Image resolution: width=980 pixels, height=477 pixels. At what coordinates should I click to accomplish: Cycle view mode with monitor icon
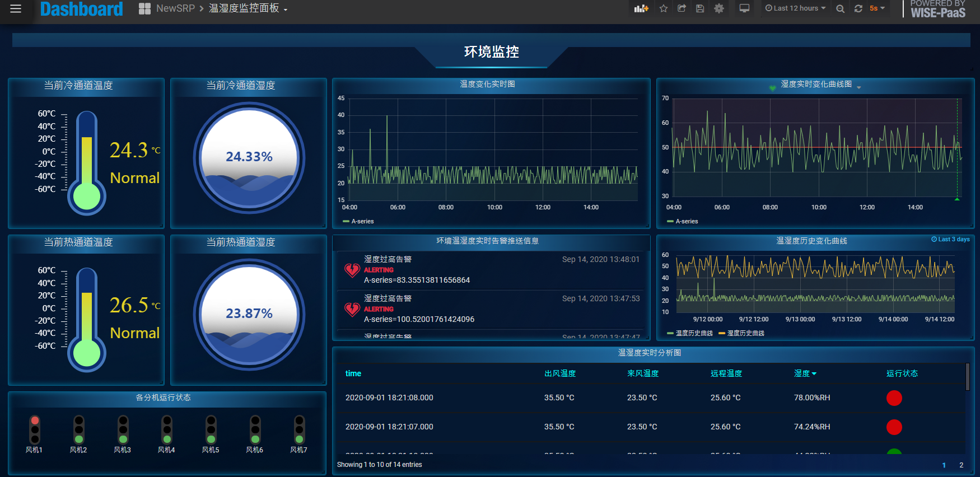pos(744,8)
